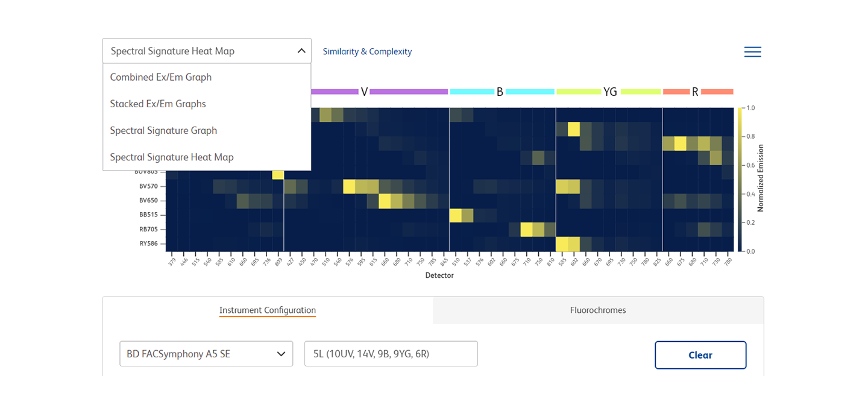Click the B blue laser header

coord(500,92)
